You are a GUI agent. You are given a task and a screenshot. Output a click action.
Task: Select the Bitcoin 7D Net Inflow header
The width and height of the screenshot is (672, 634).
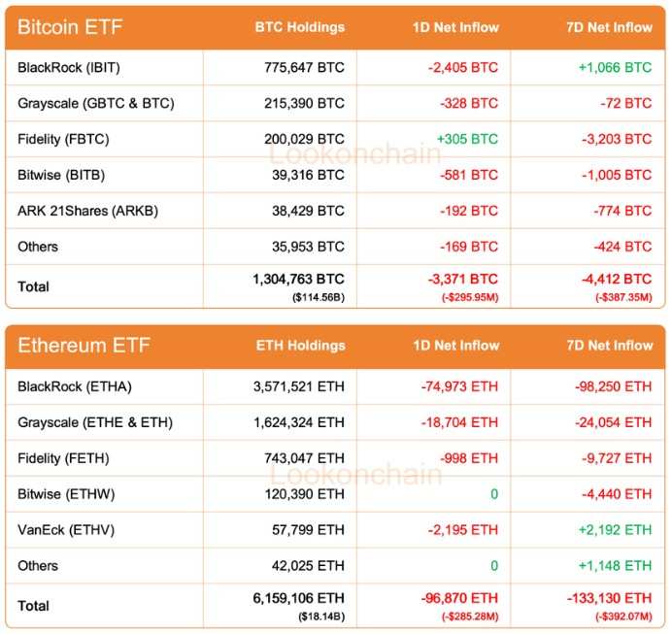tap(609, 27)
